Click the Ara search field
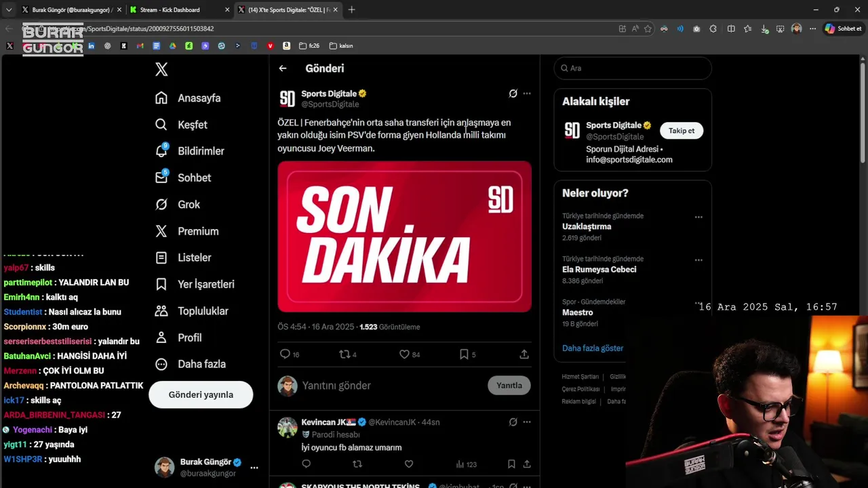Screen dimensions: 868x488 click(x=633, y=68)
